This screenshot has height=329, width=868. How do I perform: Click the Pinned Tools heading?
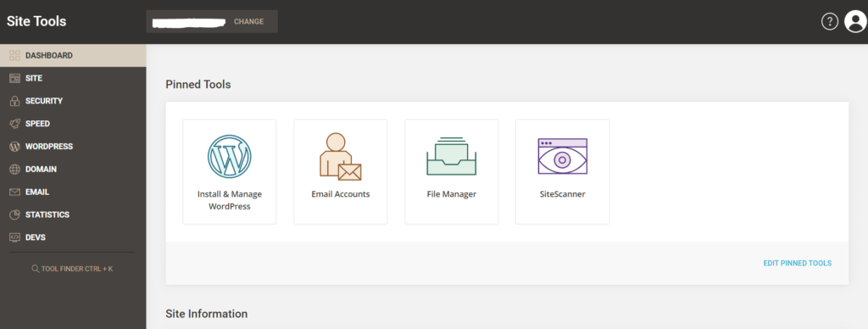(x=198, y=84)
